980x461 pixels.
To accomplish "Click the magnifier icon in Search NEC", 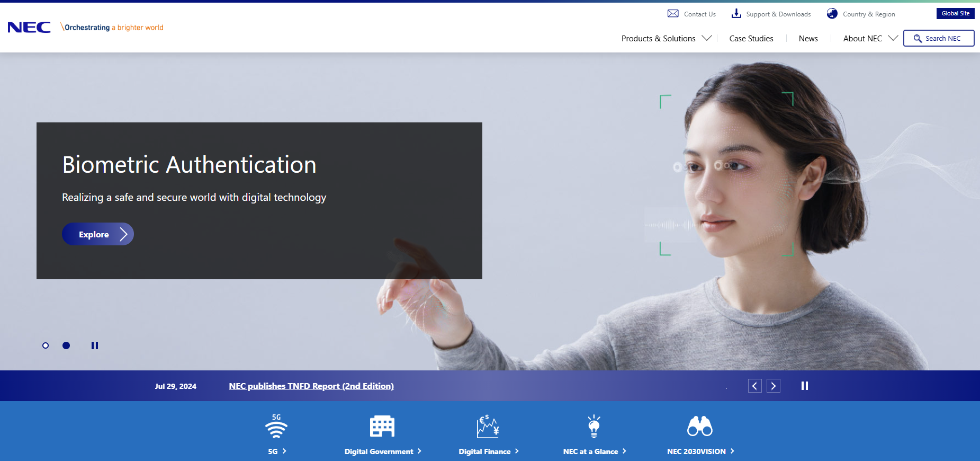I will pyautogui.click(x=918, y=39).
